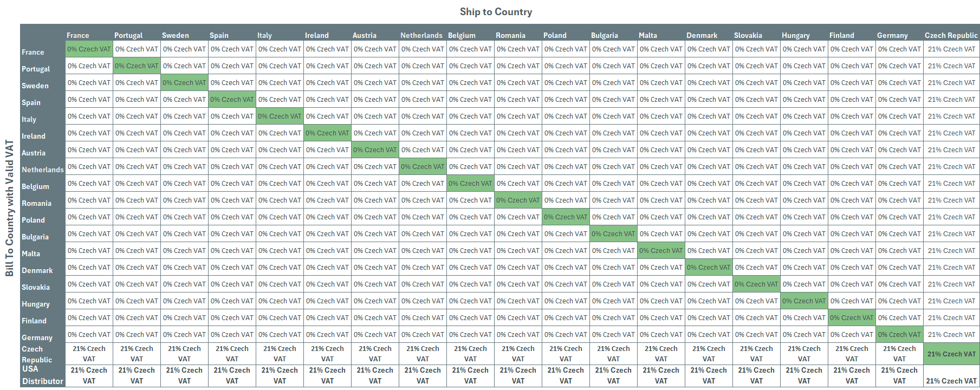This screenshot has width=980, height=390.
Task: Click the Denmark column header
Action: pos(702,35)
